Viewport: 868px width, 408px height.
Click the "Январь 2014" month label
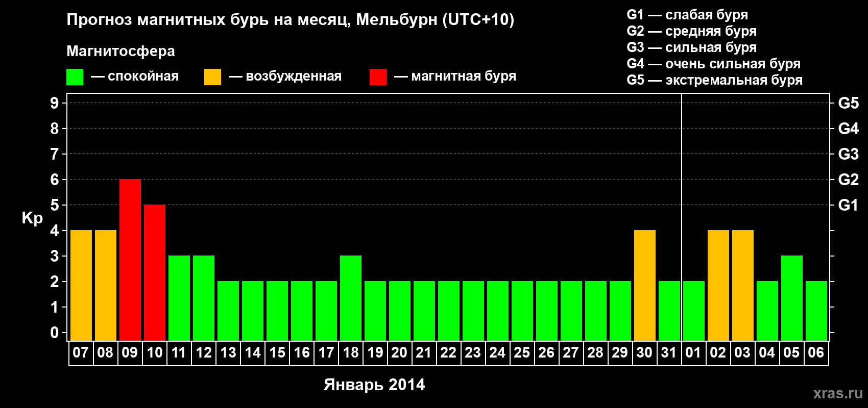pyautogui.click(x=374, y=385)
